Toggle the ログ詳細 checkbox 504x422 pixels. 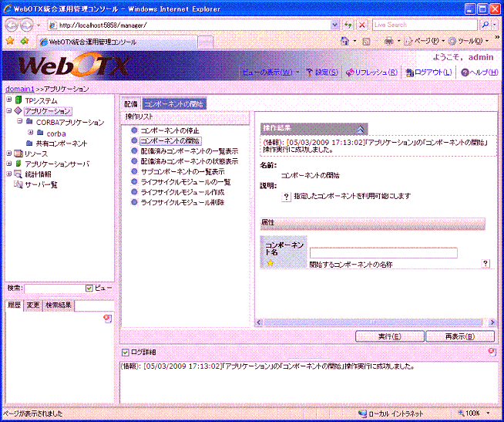click(126, 353)
